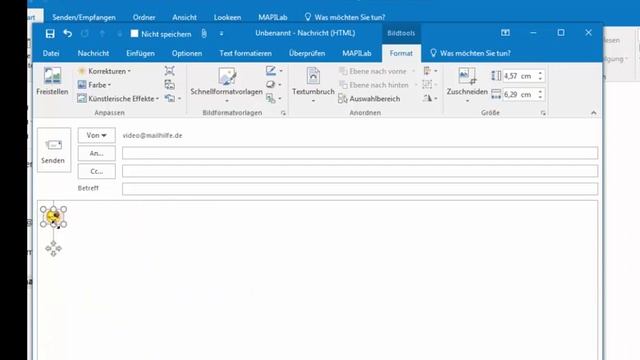This screenshot has height=360, width=640.
Task: Open the Schnellformatvorlagen gallery
Action: [x=227, y=85]
